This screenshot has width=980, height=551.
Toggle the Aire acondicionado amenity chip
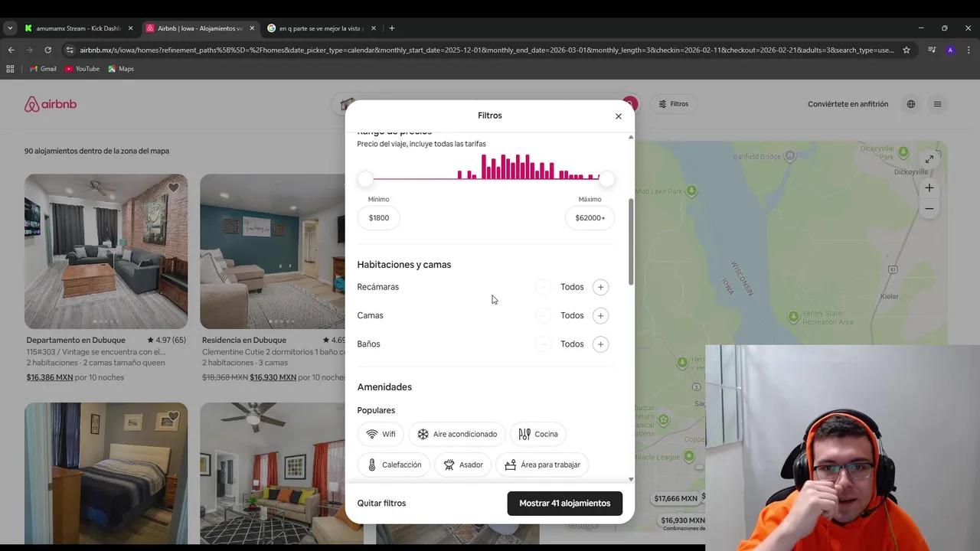pos(457,434)
